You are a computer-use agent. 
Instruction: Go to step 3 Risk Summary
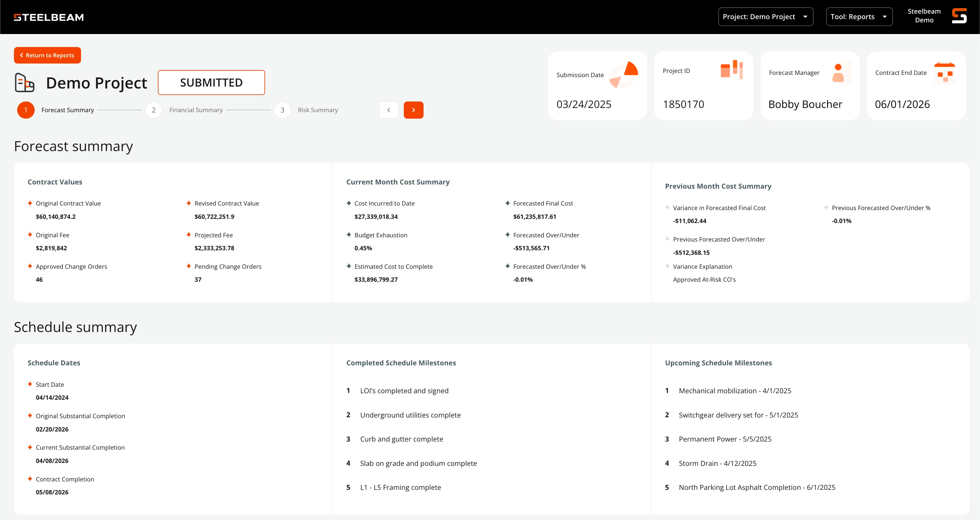pos(282,110)
